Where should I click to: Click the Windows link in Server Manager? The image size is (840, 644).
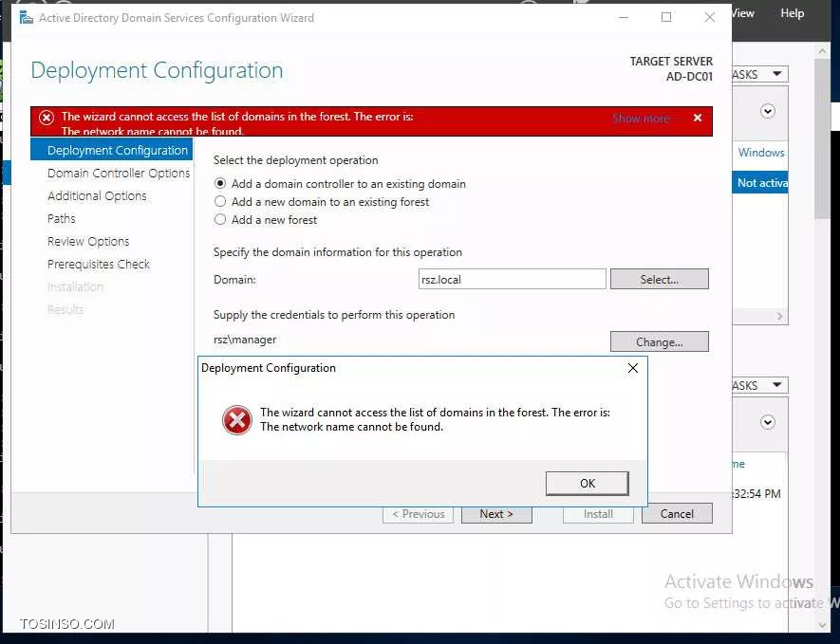760,153
